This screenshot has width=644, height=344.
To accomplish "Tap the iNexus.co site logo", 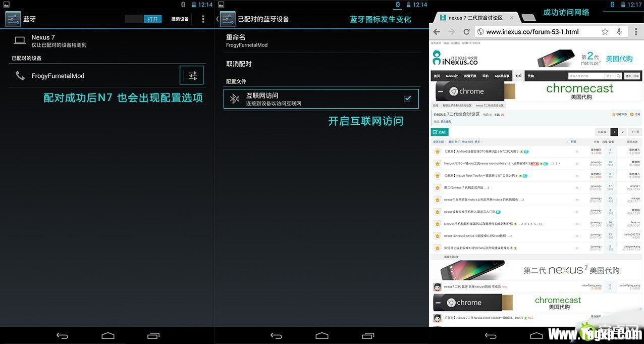I will click(455, 59).
